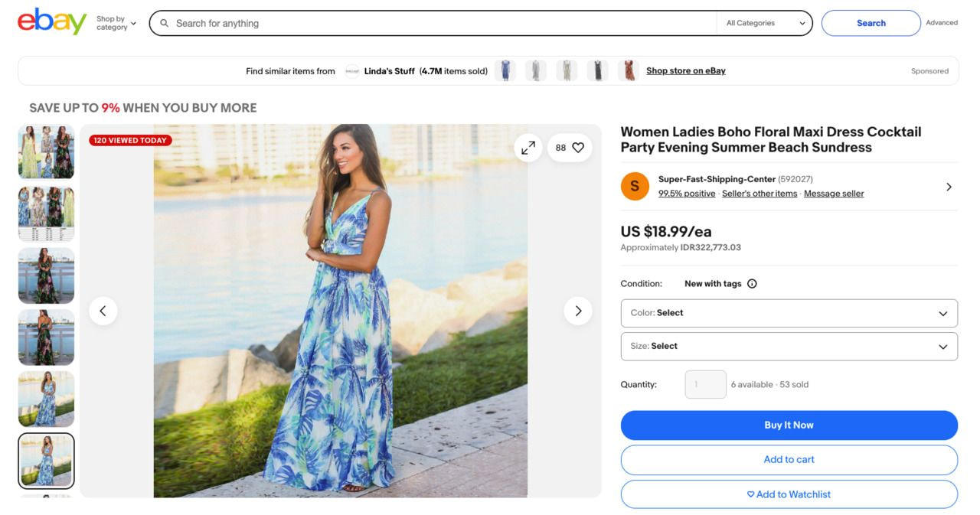This screenshot has width=980, height=515.
Task: Show the previous product image arrow
Action: click(x=103, y=311)
